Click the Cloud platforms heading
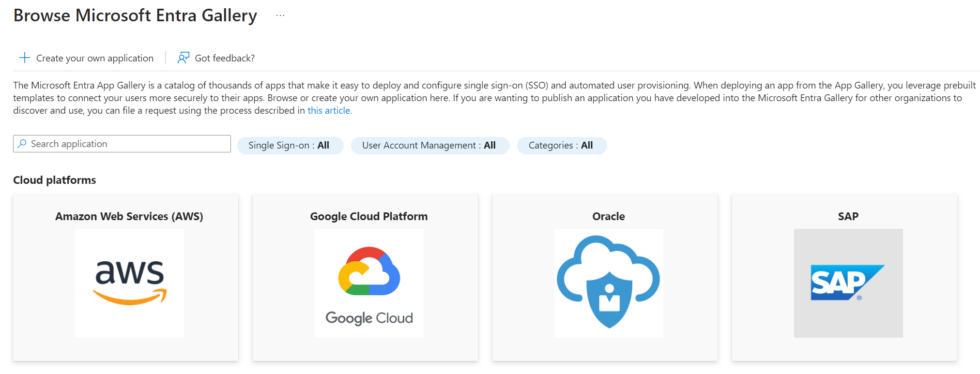 click(x=55, y=180)
